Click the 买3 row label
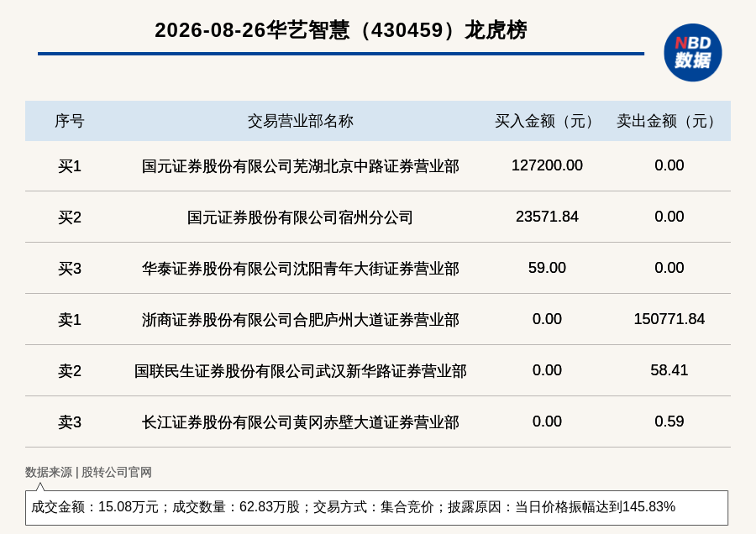The height and width of the screenshot is (534, 756). coord(70,269)
